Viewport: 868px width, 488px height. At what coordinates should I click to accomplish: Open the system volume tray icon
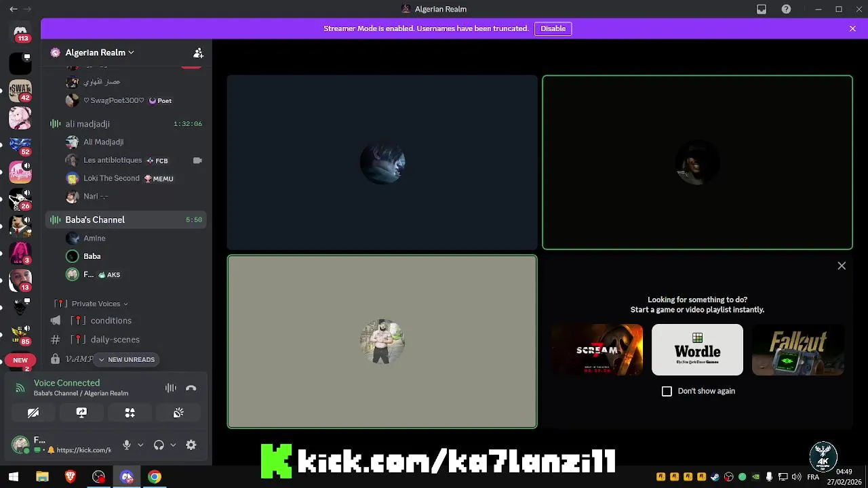click(x=796, y=476)
